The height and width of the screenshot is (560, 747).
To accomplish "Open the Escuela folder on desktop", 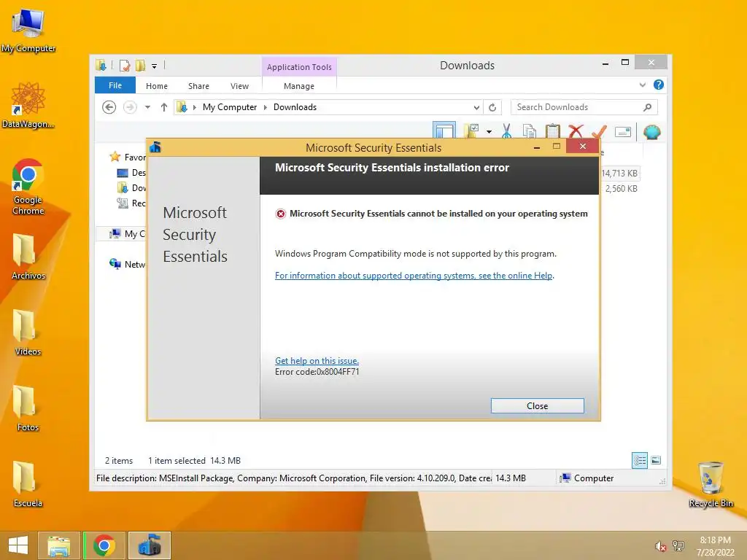I will 28,484.
